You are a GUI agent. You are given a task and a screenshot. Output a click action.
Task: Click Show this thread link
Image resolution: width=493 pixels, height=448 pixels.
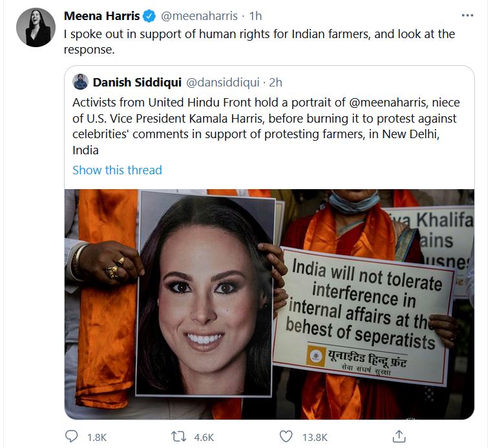[x=118, y=170]
